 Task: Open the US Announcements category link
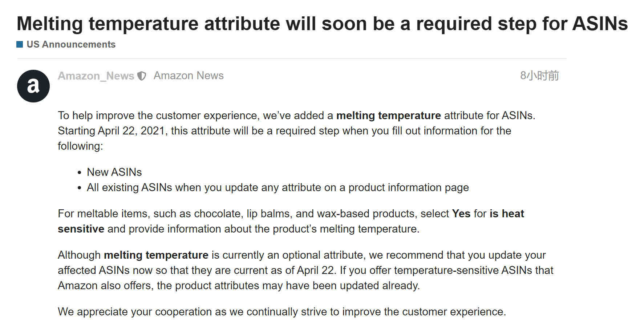pyautogui.click(x=71, y=44)
